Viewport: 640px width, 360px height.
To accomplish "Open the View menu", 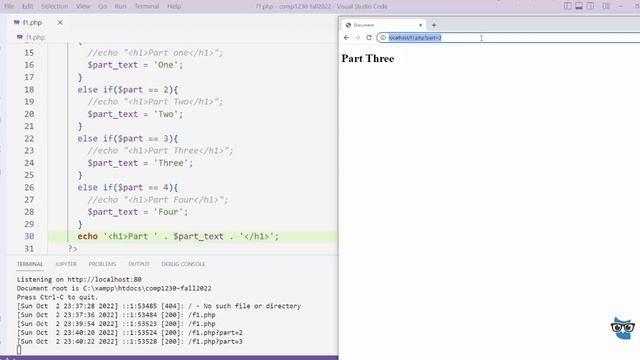I will (x=83, y=7).
